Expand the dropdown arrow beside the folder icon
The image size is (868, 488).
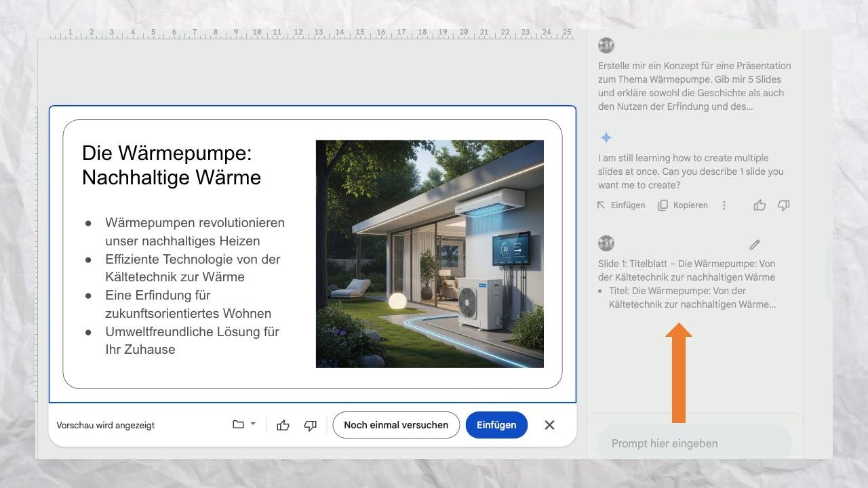[253, 424]
